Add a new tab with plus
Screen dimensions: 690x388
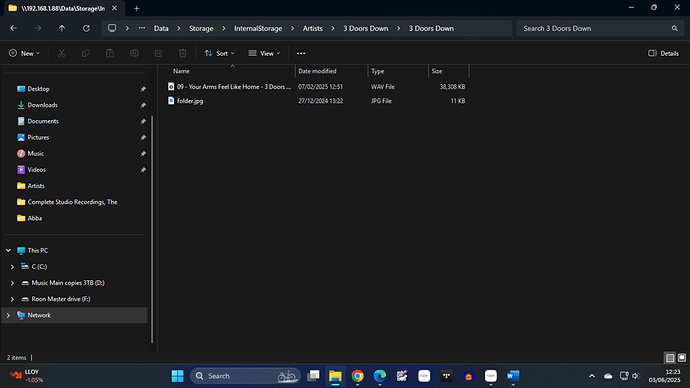coord(136,8)
